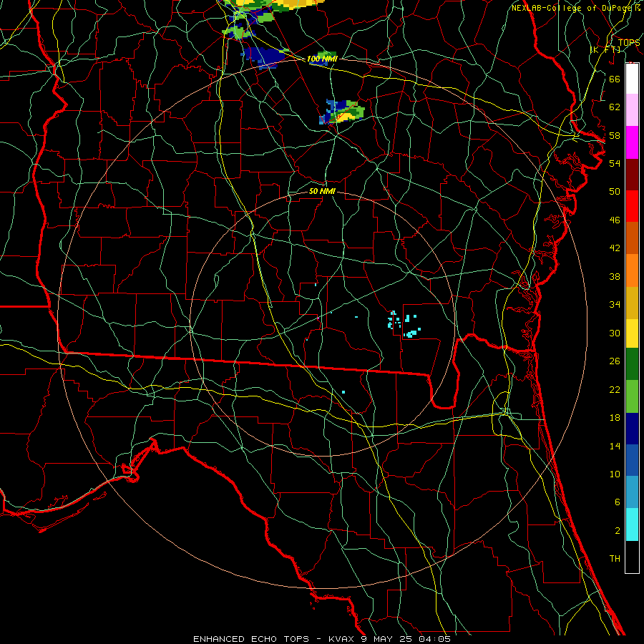Image resolution: width=644 pixels, height=644 pixels.
Task: Click the gold legend color band
Action: coord(632,303)
